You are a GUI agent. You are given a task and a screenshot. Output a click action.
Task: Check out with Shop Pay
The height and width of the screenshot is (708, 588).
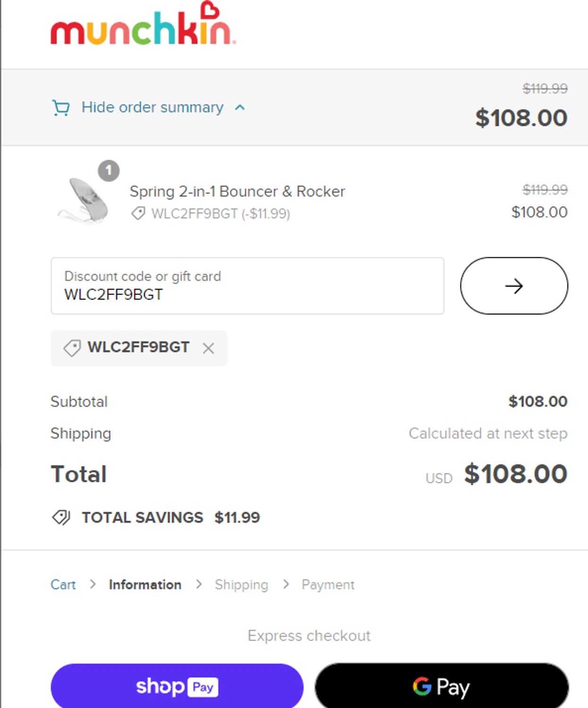[x=176, y=686]
